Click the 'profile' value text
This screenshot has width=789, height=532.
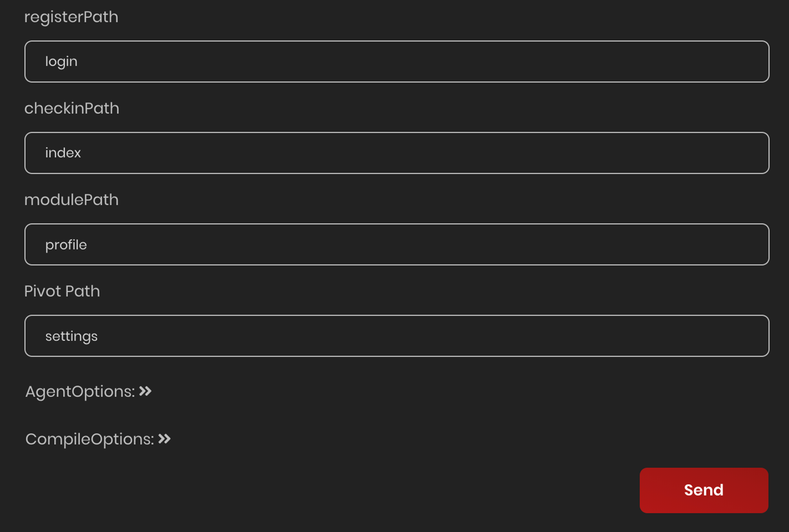(66, 245)
